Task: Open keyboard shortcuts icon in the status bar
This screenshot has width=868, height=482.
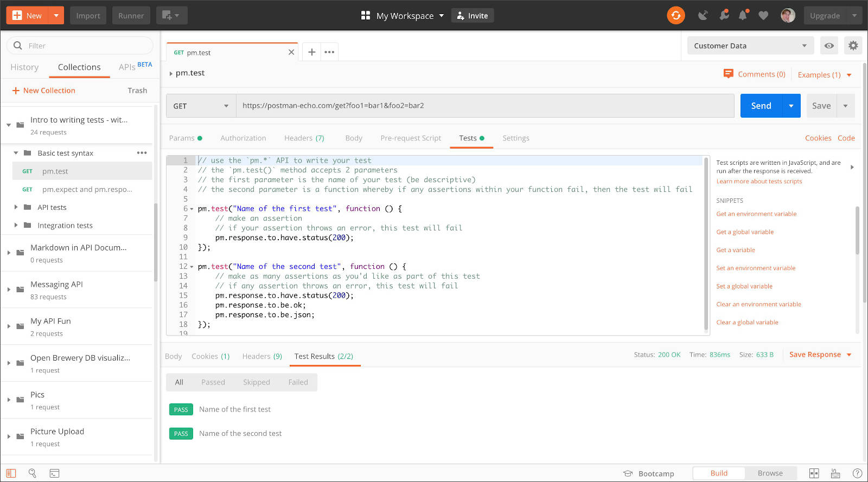Action: coord(835,473)
